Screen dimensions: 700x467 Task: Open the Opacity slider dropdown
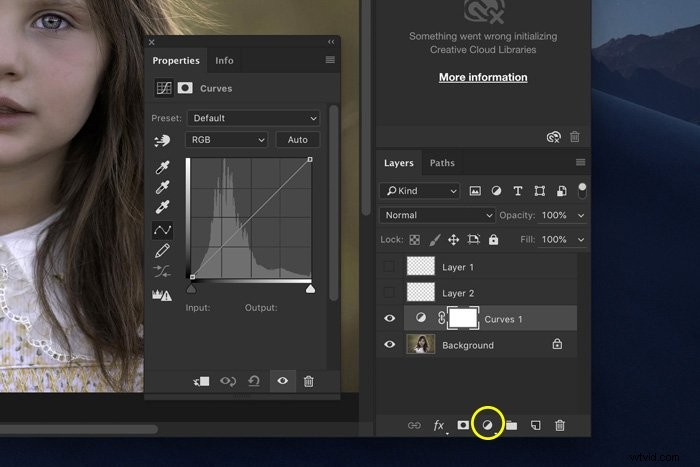[x=581, y=216]
